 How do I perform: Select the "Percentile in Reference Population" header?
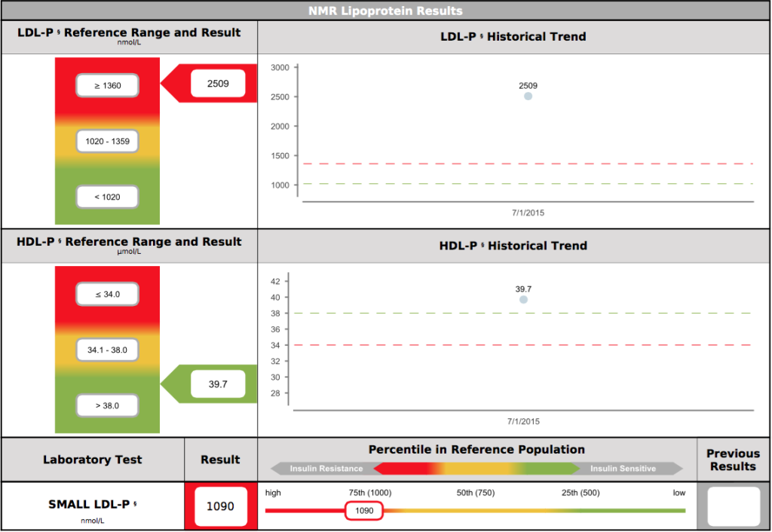point(476,450)
